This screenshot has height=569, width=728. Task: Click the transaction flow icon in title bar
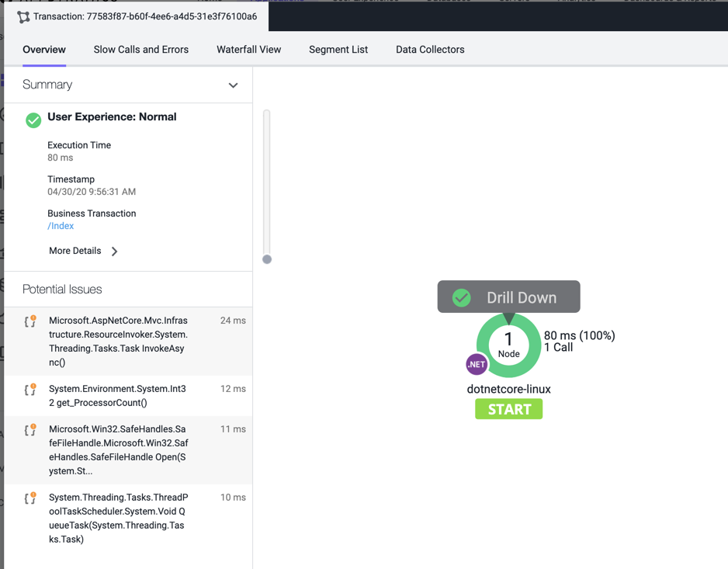click(x=23, y=16)
